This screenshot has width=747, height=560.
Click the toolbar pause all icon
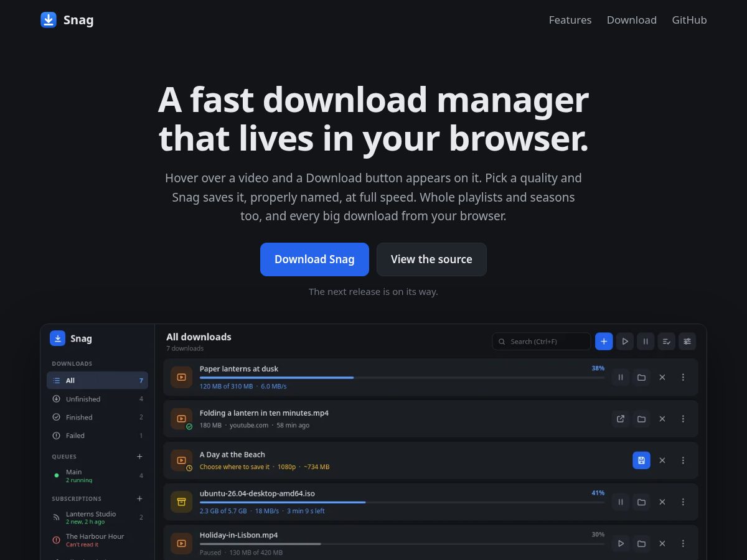646,341
